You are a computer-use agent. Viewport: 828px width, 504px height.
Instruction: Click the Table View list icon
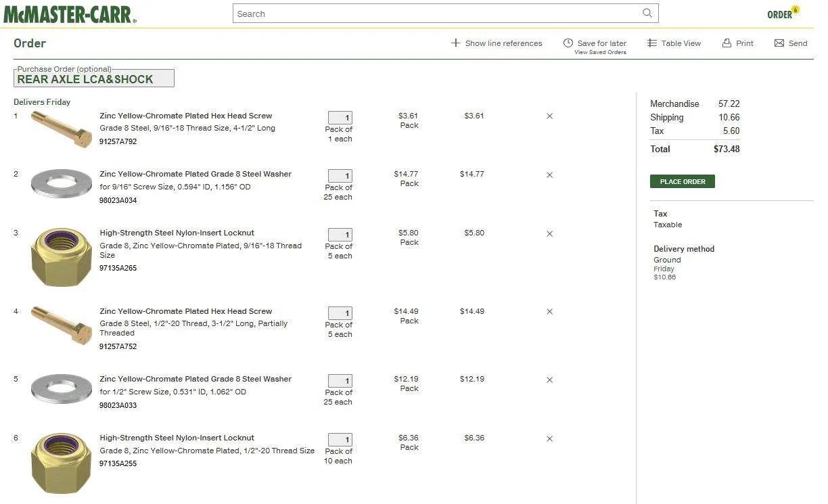pos(652,43)
